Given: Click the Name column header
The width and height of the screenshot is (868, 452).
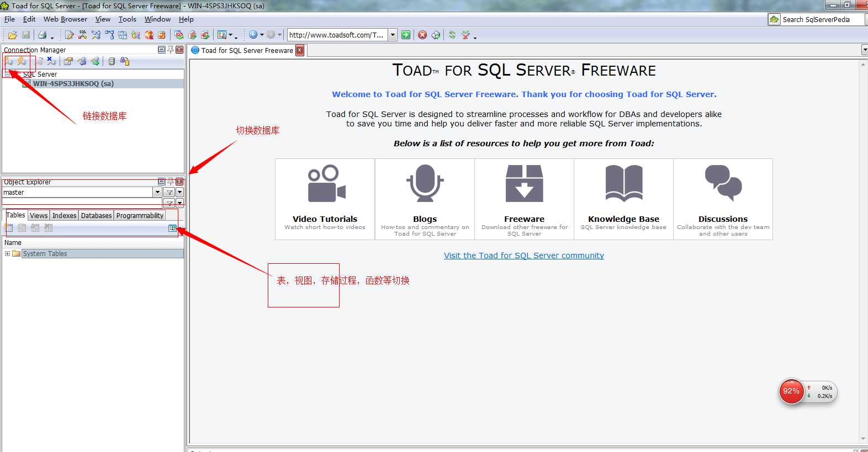Looking at the screenshot, I should tap(93, 243).
